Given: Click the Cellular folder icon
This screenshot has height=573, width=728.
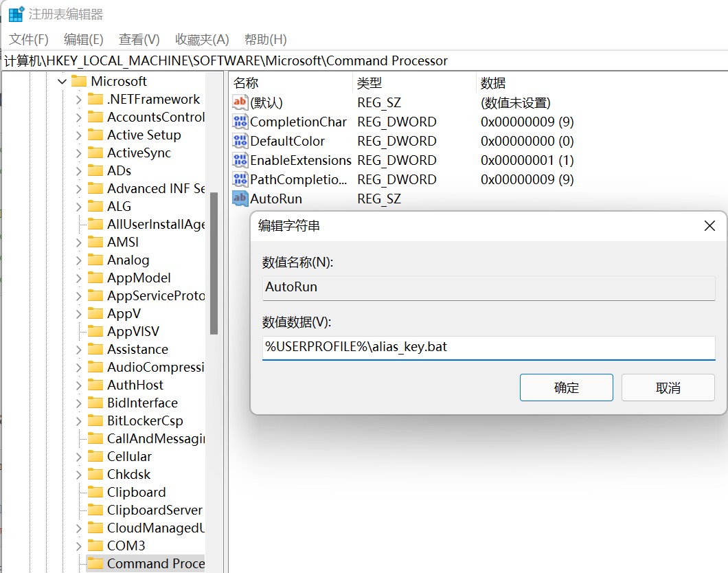Looking at the screenshot, I should (x=95, y=456).
